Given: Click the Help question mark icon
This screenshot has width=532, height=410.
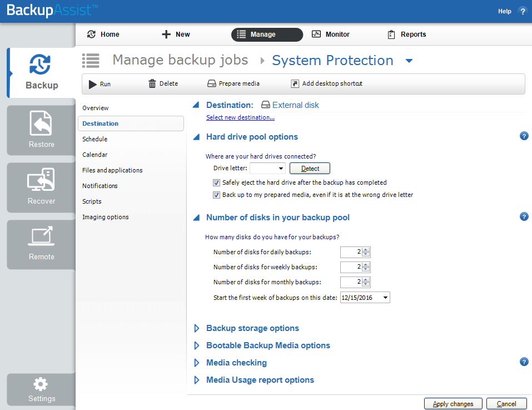Looking at the screenshot, I should (x=523, y=11).
